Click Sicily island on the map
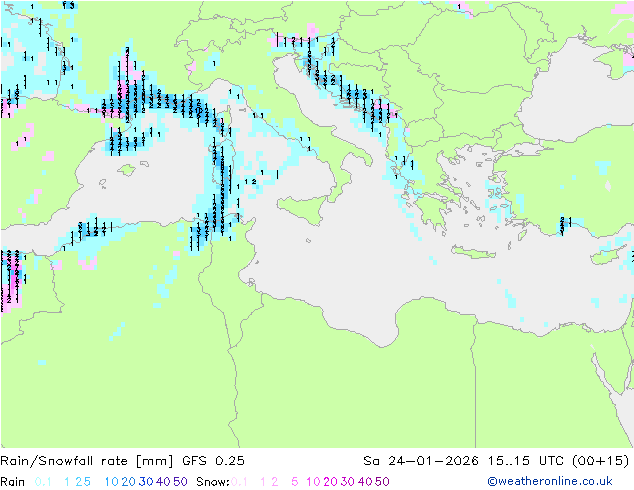This screenshot has width=634, height=490. tap(302, 209)
